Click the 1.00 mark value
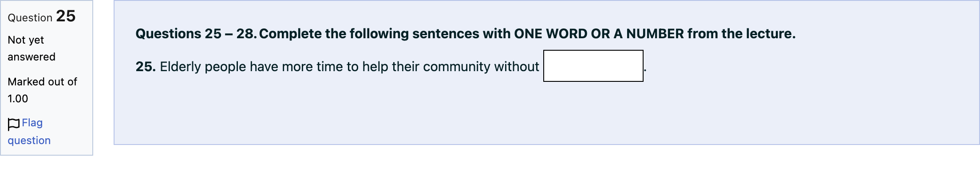Image resolution: width=980 pixels, height=177 pixels. (18, 99)
